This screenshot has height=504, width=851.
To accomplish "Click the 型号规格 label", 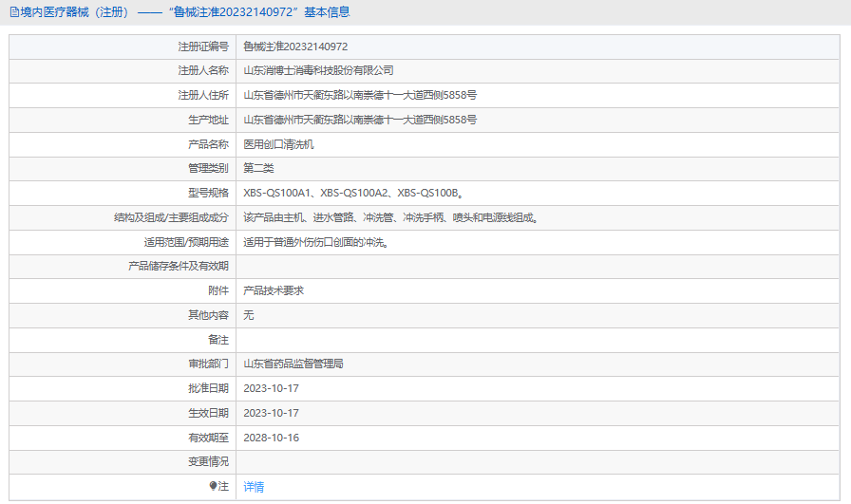I will [208, 193].
